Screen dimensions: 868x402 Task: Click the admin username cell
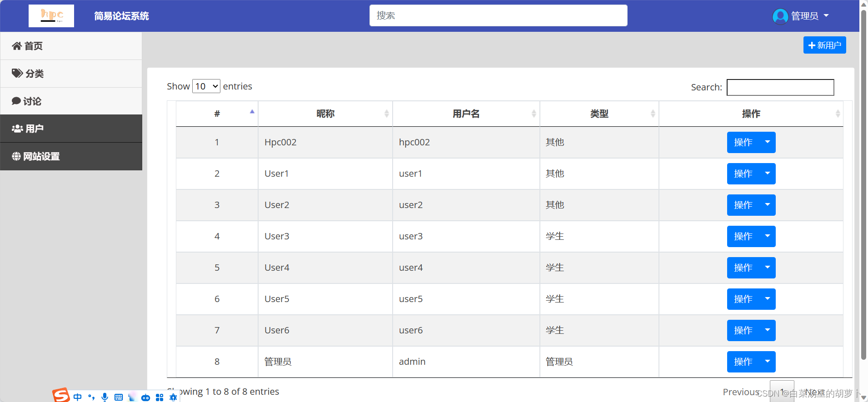pos(466,362)
